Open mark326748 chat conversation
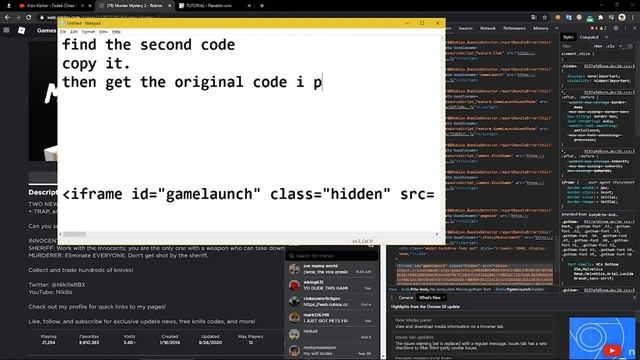 (x=332, y=318)
